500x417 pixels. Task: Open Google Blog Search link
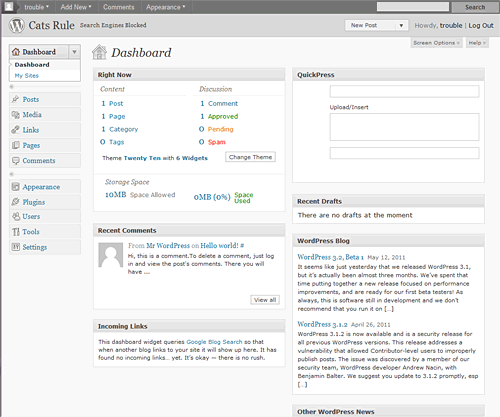click(x=214, y=342)
